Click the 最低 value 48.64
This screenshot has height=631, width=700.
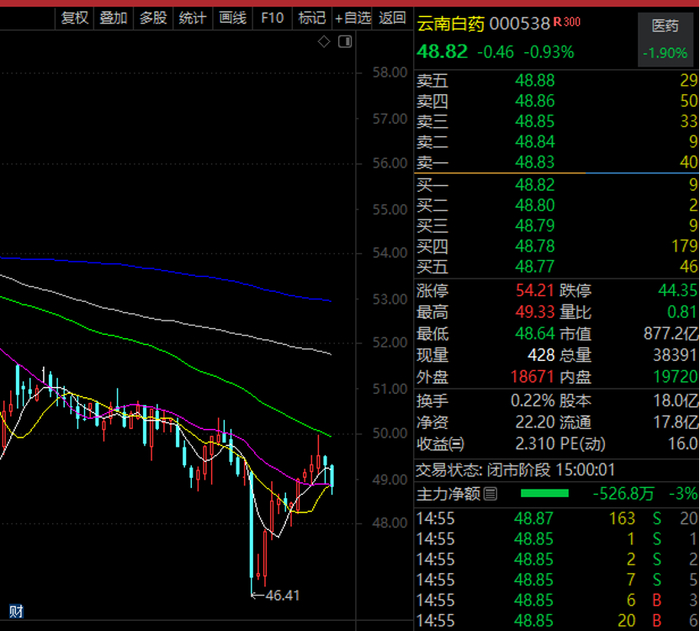click(x=535, y=334)
